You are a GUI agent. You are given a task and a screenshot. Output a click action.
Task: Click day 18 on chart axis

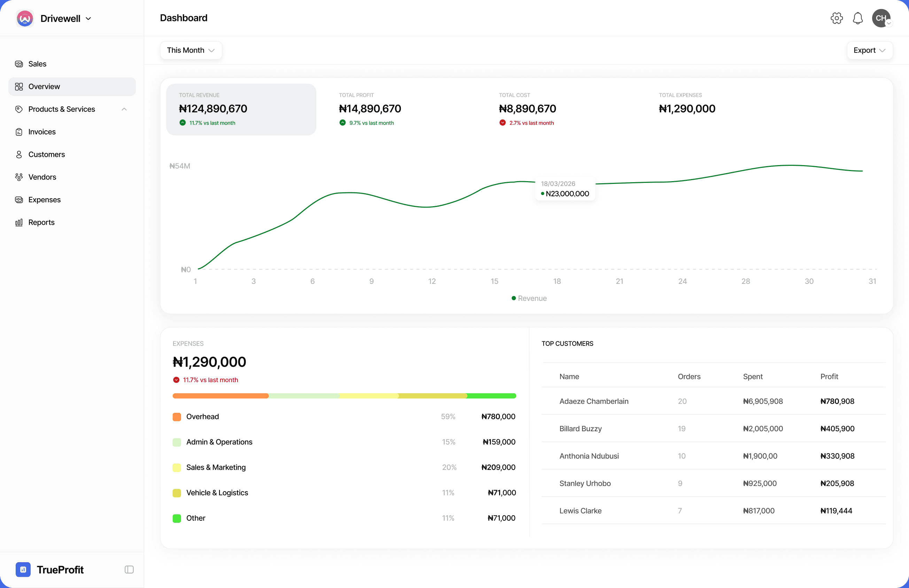pos(557,281)
